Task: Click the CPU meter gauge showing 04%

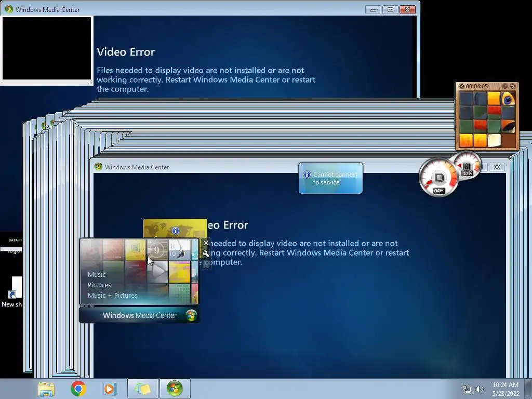Action: (x=438, y=178)
